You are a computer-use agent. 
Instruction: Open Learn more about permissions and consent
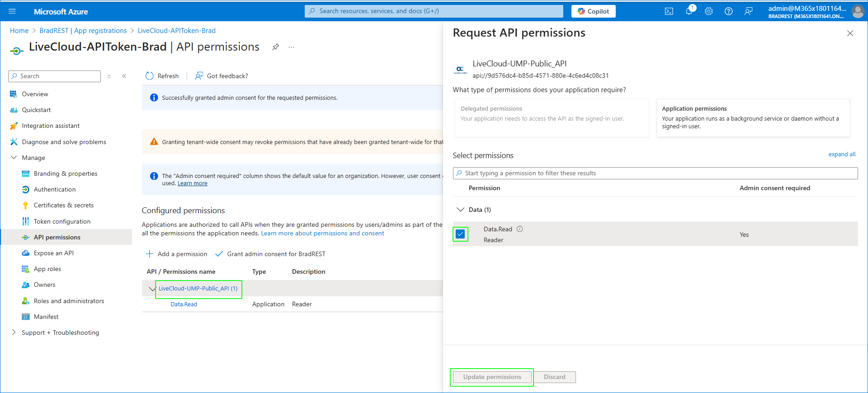tap(322, 234)
